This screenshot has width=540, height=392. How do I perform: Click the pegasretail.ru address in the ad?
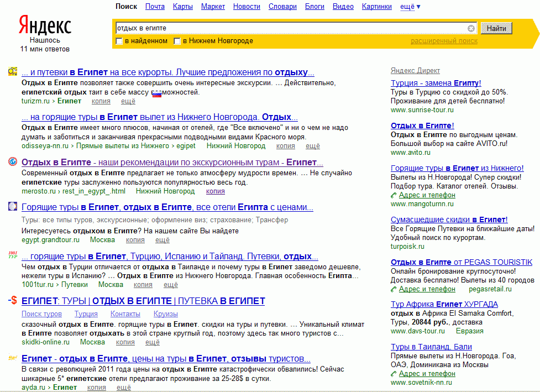(x=490, y=289)
